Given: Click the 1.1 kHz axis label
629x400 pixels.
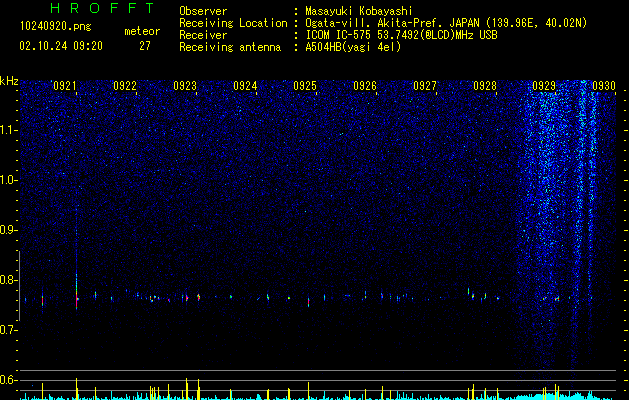Looking at the screenshot, I should pos(9,130).
